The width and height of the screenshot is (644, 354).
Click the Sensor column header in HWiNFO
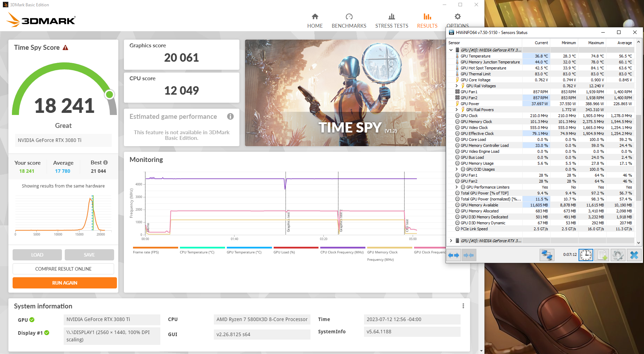coord(484,43)
